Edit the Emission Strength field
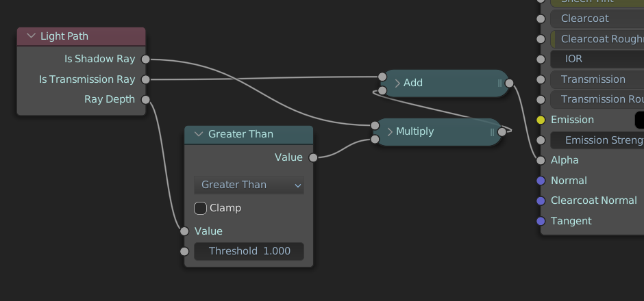The image size is (644, 301). tap(597, 140)
